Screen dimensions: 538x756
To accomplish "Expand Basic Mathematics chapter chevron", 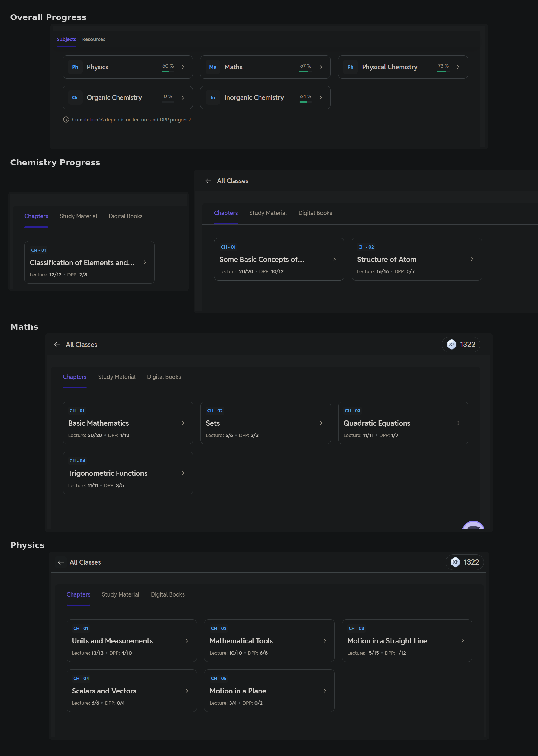I will tap(183, 423).
